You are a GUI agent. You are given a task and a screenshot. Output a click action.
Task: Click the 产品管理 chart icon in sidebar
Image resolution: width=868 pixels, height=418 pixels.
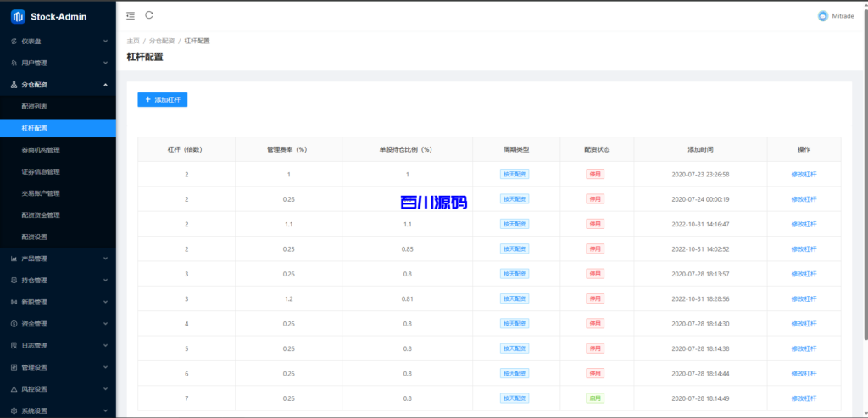(14, 259)
